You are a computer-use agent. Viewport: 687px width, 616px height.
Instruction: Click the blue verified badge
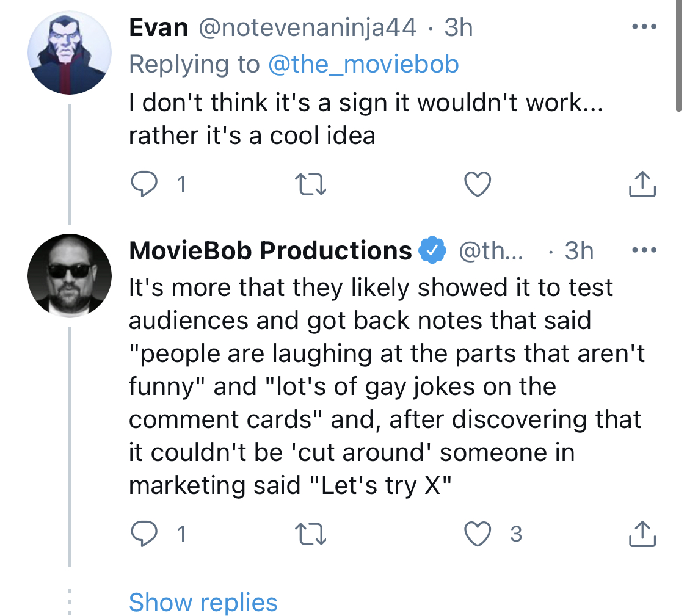(x=432, y=250)
